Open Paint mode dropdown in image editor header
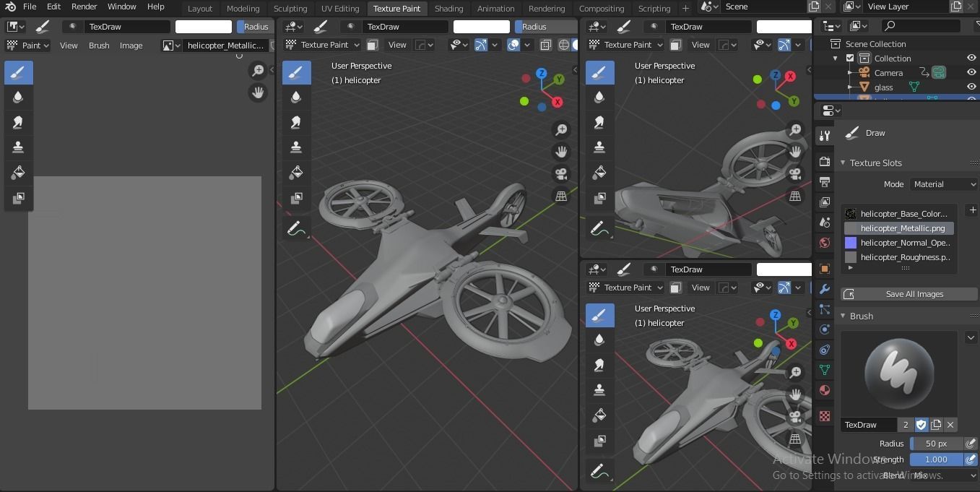This screenshot has height=492, width=980. point(28,46)
